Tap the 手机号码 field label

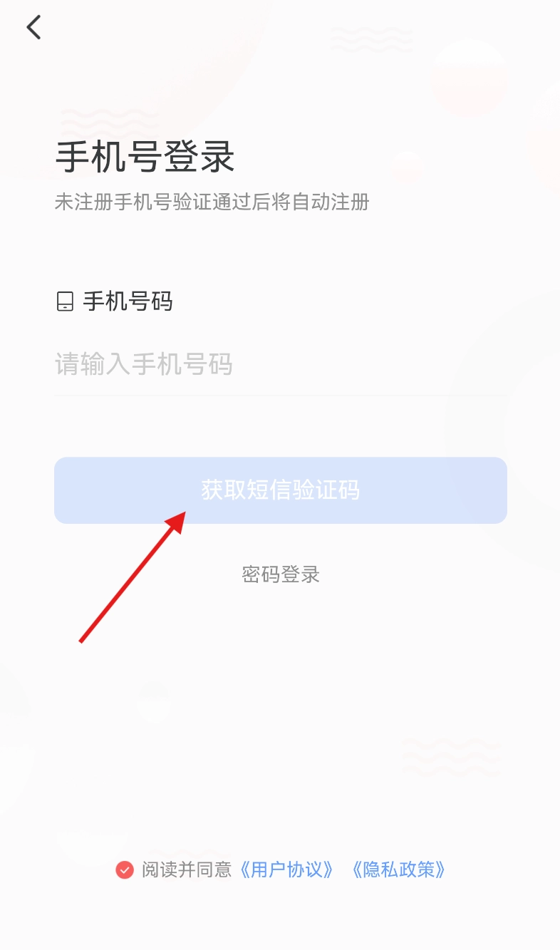(x=128, y=301)
